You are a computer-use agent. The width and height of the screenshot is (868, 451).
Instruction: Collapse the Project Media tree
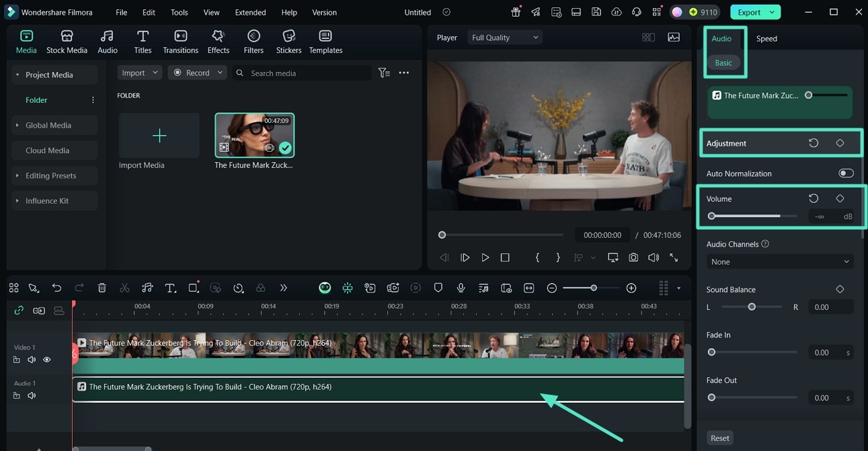click(17, 75)
